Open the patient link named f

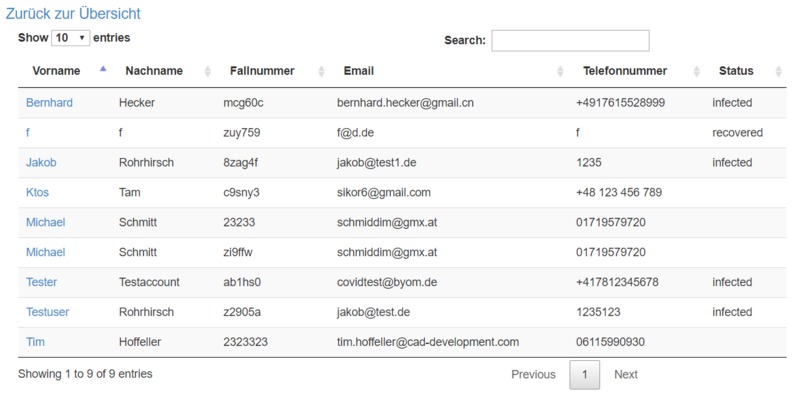tap(28, 133)
